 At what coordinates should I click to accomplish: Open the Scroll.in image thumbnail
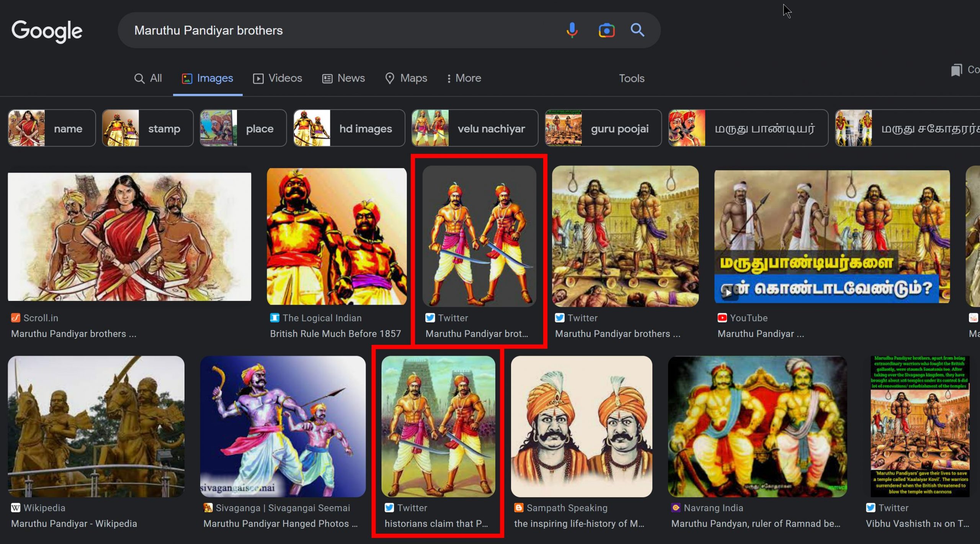(x=129, y=237)
